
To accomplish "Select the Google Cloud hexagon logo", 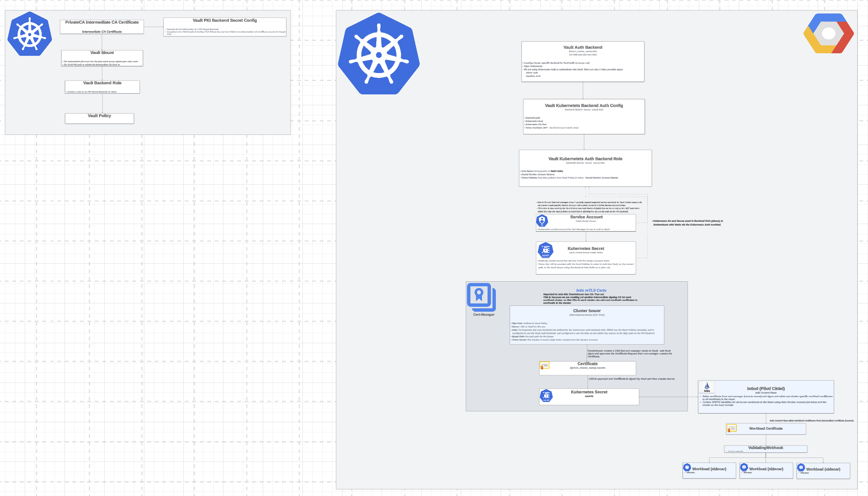I will (828, 33).
